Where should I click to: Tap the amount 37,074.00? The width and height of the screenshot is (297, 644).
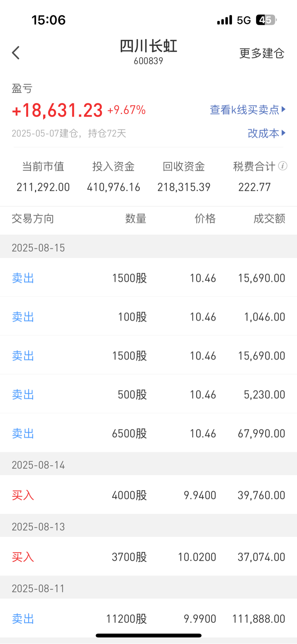(x=261, y=557)
